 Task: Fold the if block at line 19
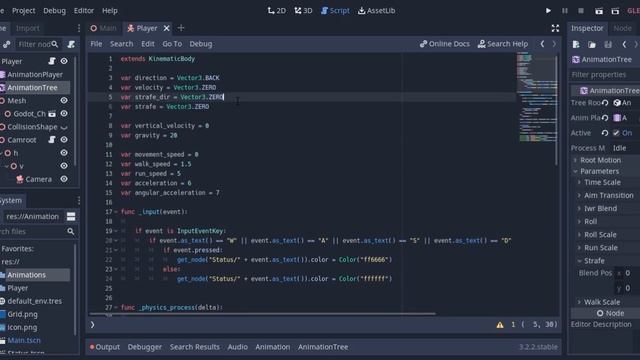[116, 231]
